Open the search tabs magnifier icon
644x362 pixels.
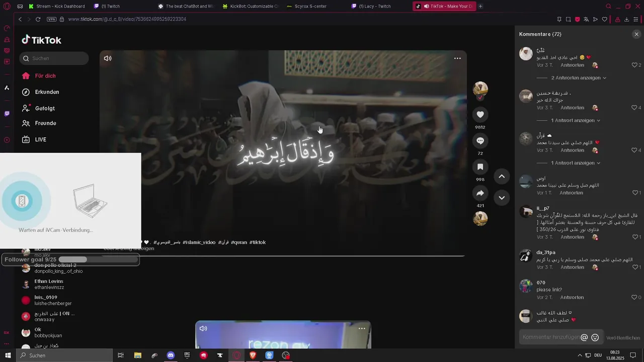(x=608, y=7)
